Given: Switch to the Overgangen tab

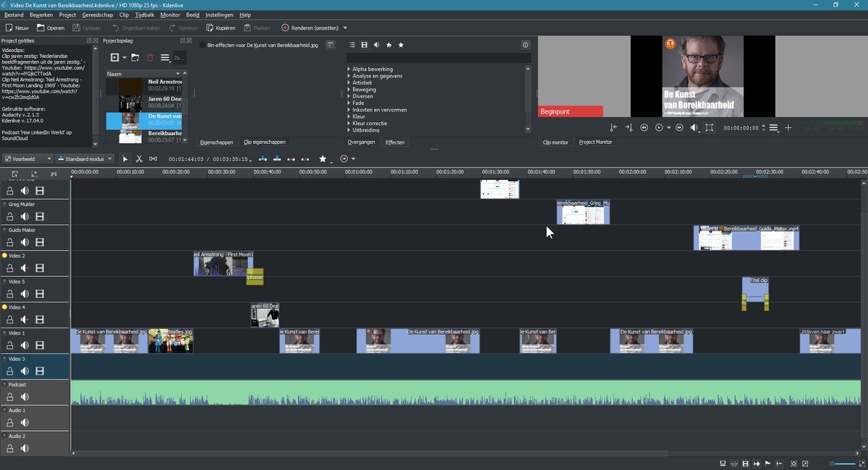Looking at the screenshot, I should [x=362, y=142].
